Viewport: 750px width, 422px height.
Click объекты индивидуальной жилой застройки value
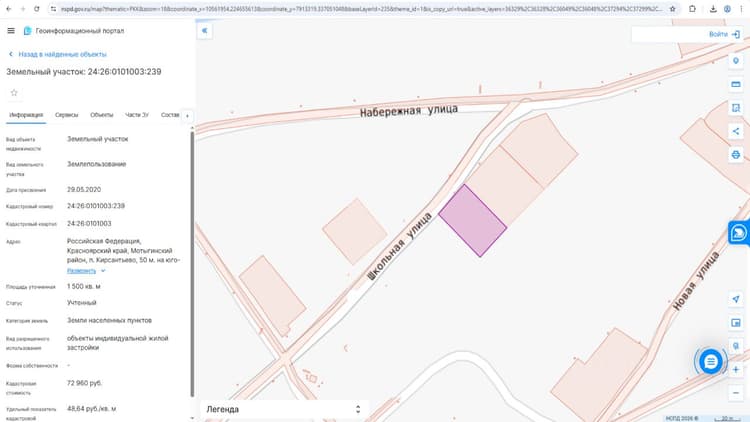tap(118, 343)
